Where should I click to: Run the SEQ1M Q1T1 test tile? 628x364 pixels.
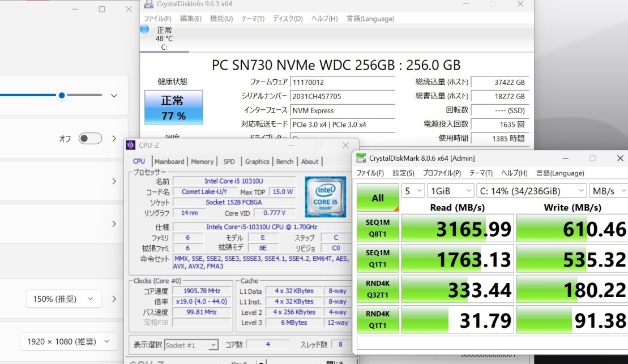tap(377, 259)
